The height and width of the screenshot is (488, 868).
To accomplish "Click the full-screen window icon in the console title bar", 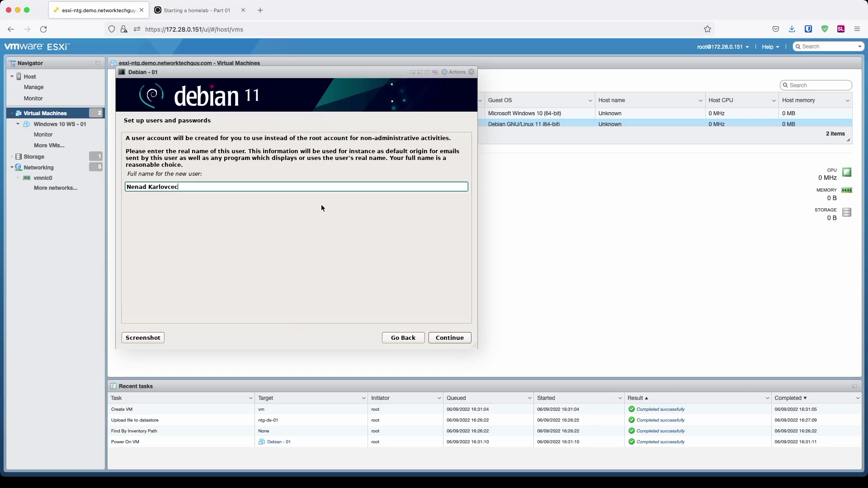I will coord(427,72).
